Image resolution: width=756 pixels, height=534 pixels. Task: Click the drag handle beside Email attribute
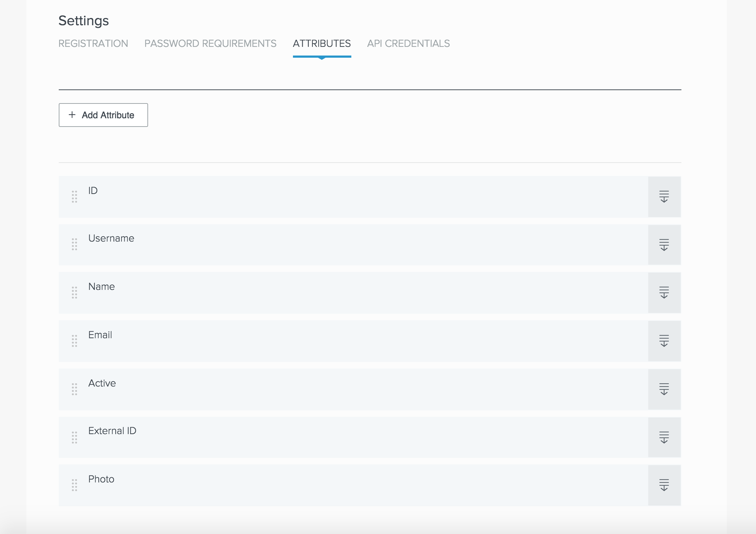pos(74,341)
